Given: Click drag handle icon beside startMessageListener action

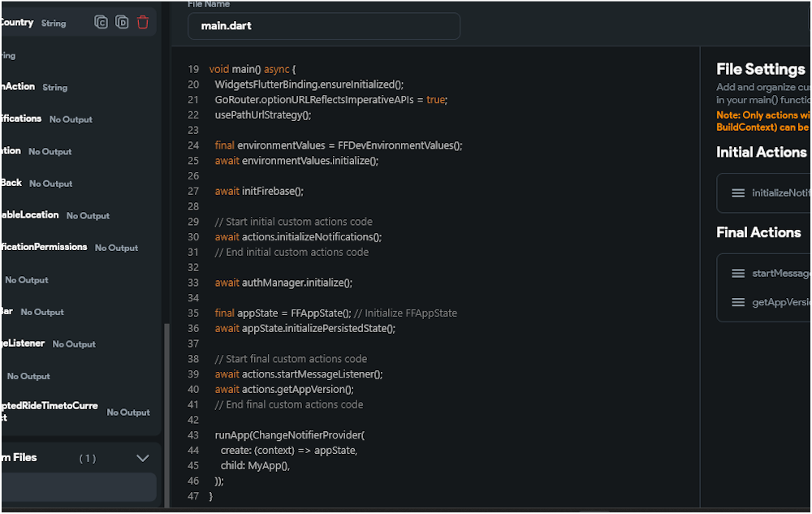Looking at the screenshot, I should click(x=738, y=274).
